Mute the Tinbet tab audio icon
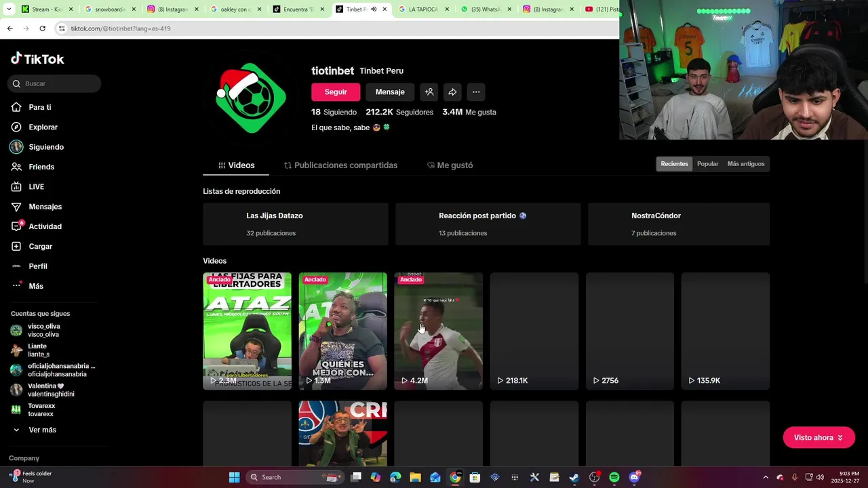Screen dimensions: 868x488 374,9
